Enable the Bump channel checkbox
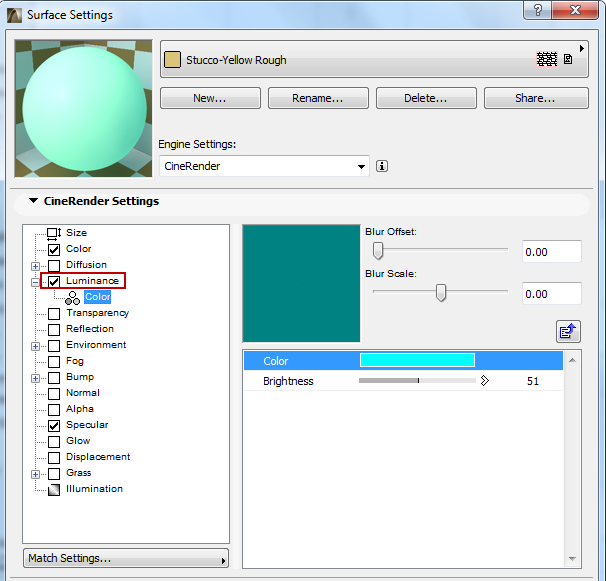 pos(54,378)
